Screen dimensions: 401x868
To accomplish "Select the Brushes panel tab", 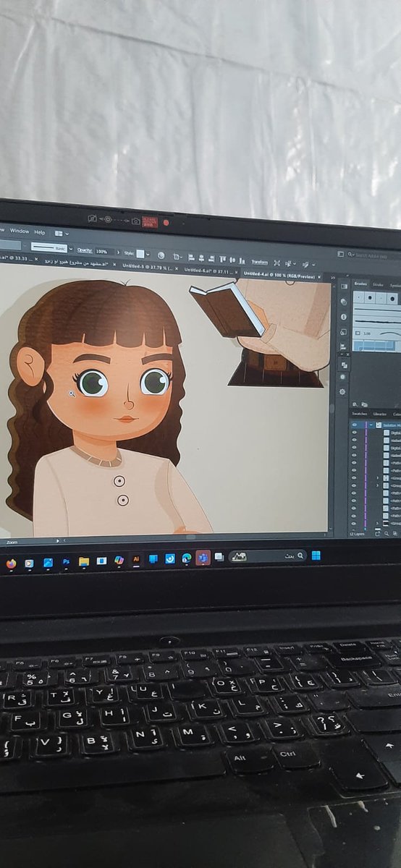I will click(360, 284).
